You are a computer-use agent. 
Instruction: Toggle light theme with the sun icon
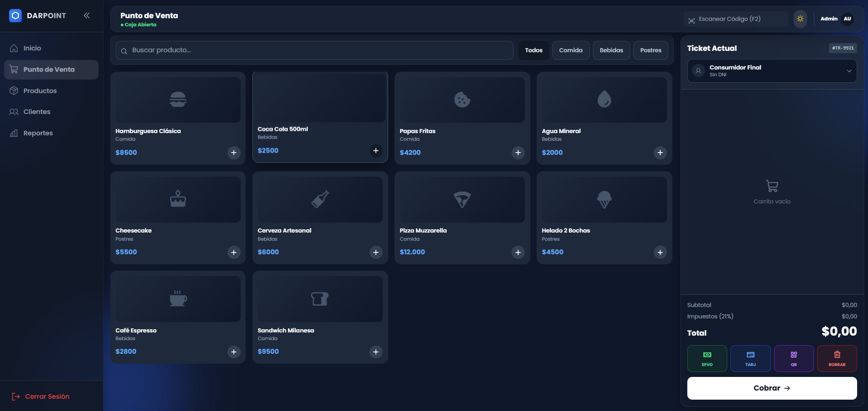click(x=800, y=19)
